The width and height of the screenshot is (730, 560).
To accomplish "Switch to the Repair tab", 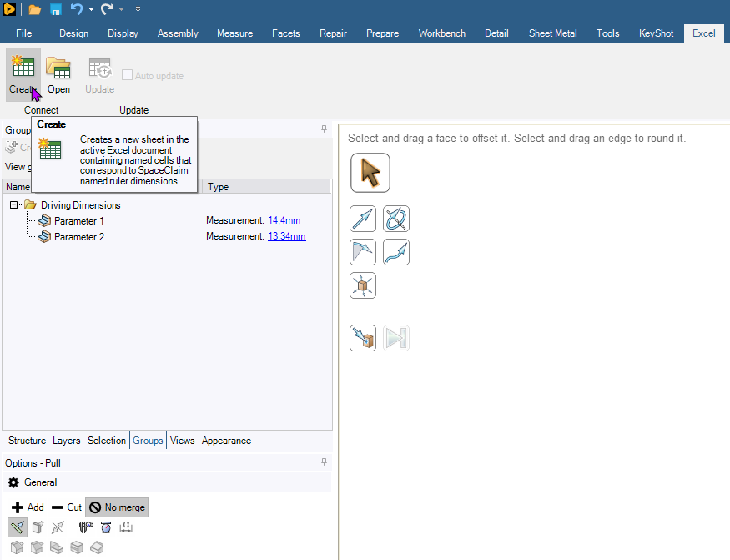I will 333,33.
